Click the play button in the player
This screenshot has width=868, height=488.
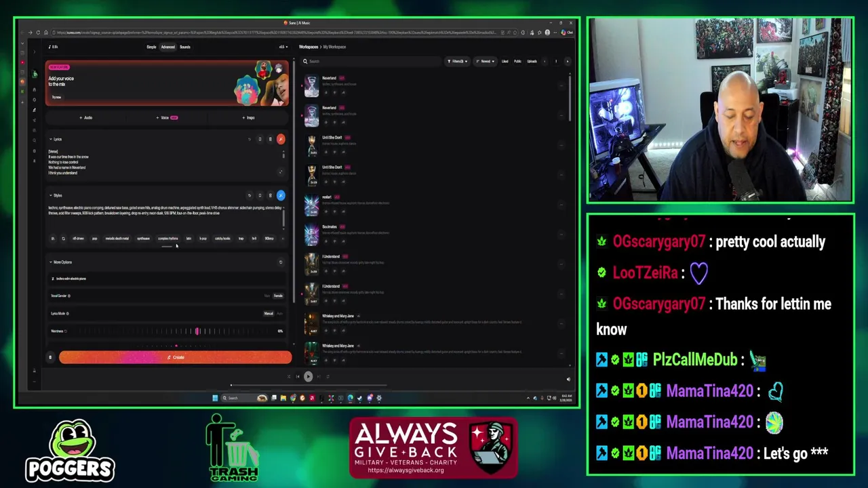pyautogui.click(x=309, y=377)
